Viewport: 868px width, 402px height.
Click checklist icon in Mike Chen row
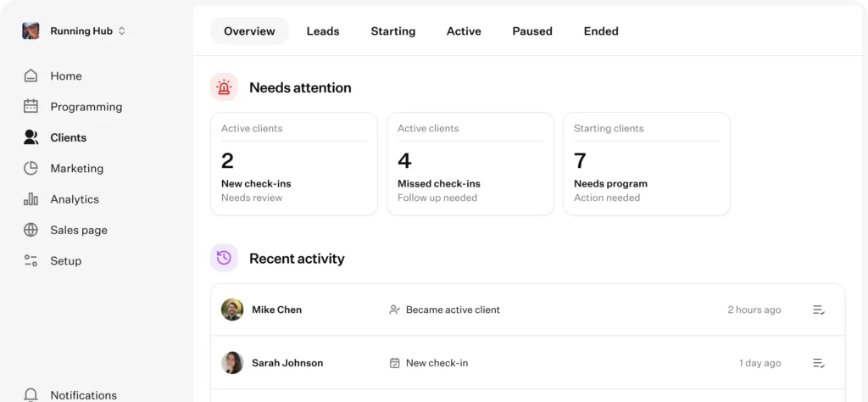coord(819,310)
